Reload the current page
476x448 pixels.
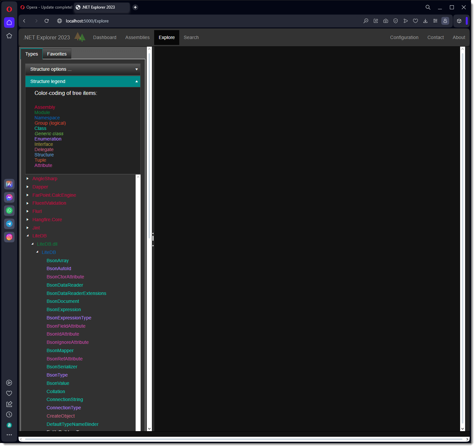tap(47, 21)
